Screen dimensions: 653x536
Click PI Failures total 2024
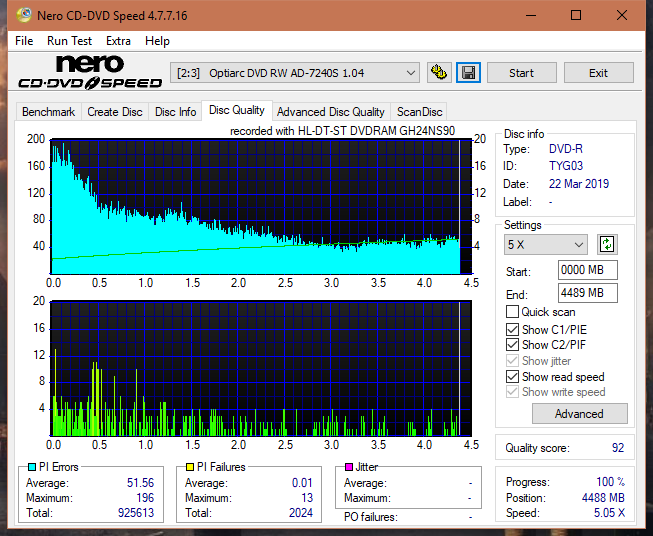click(x=301, y=513)
